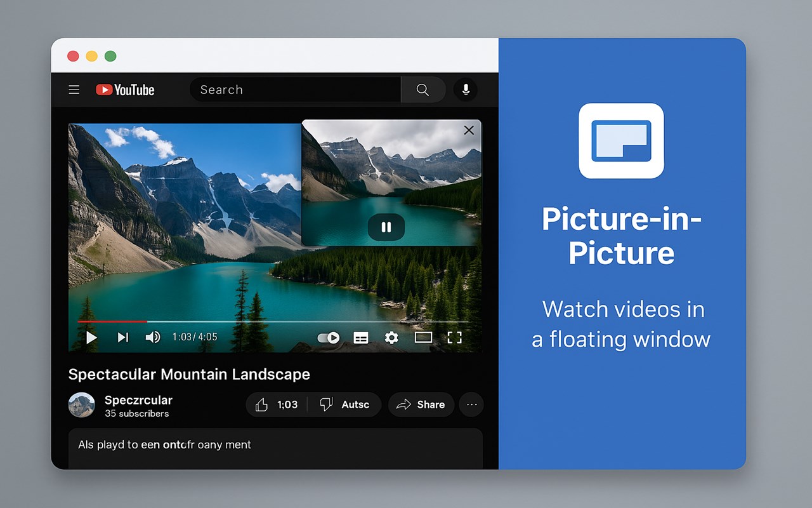Viewport: 812px width, 508px height.
Task: Like the video with the thumbs up
Action: point(261,404)
